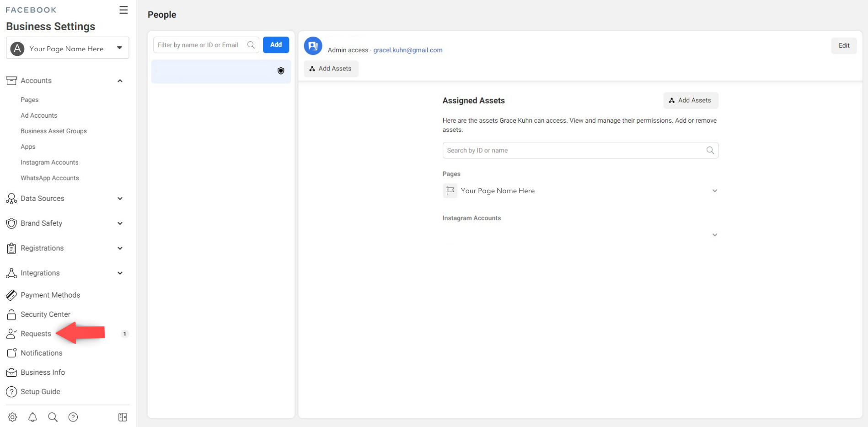
Task: Open the sidebar Notifications item
Action: pos(41,353)
